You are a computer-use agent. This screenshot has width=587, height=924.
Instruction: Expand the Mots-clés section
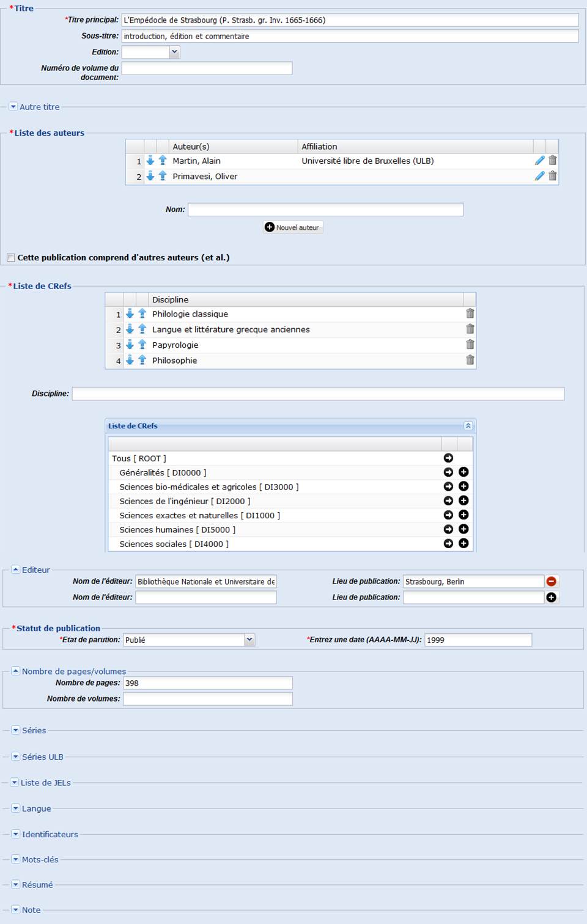point(16,859)
